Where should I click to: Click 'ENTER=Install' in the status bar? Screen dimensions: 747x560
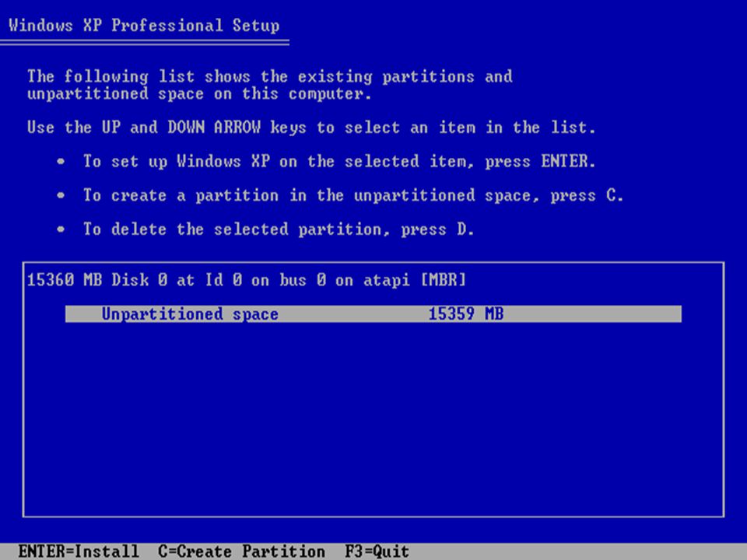pyautogui.click(x=79, y=551)
